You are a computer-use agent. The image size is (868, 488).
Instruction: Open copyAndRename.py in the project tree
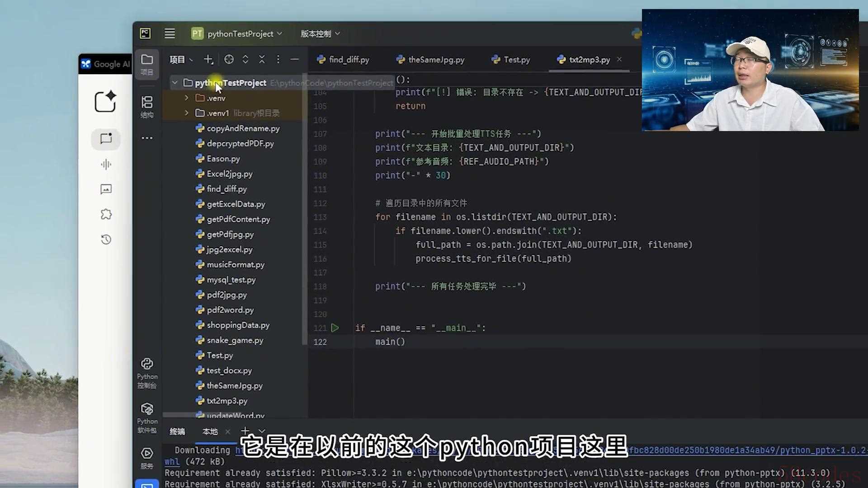pyautogui.click(x=238, y=128)
